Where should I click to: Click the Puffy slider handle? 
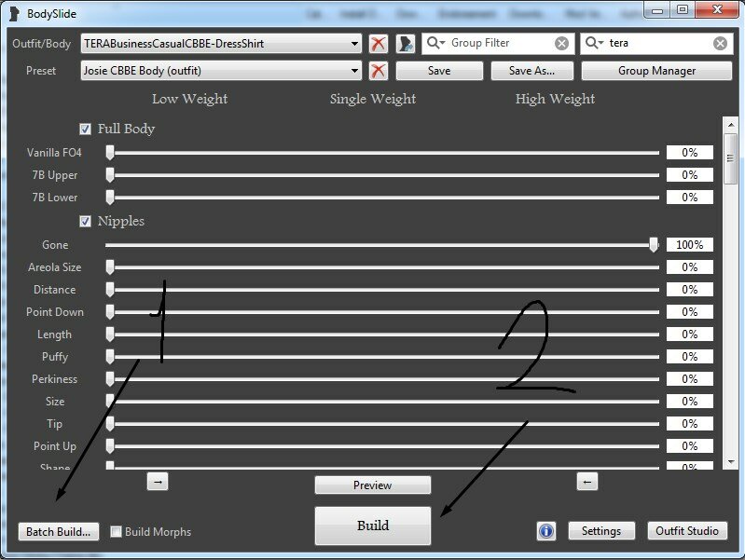pos(110,356)
